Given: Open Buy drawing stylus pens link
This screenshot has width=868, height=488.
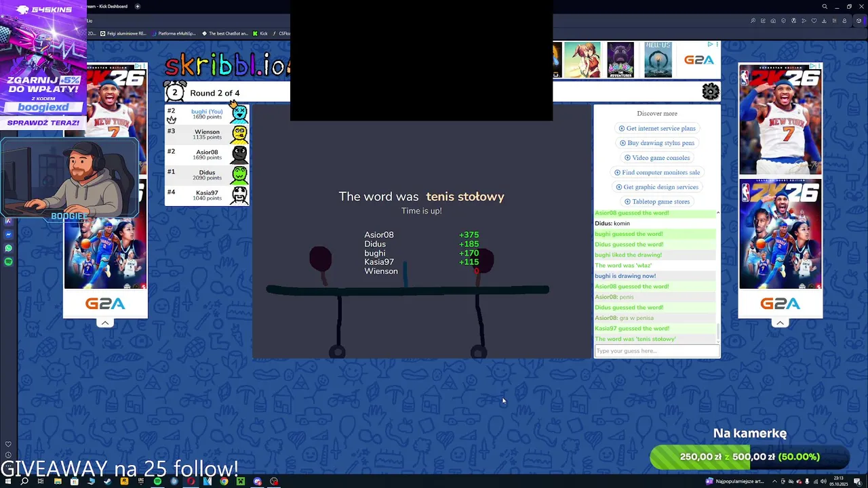Looking at the screenshot, I should pos(657,143).
